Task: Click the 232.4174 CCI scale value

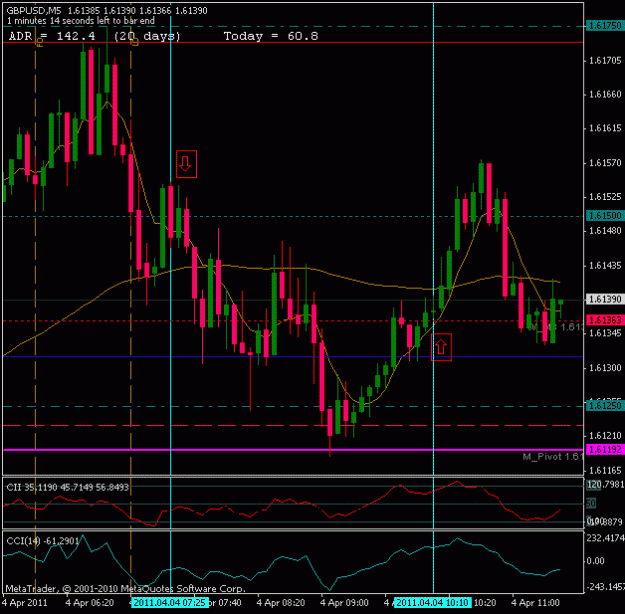Action: coord(605,538)
